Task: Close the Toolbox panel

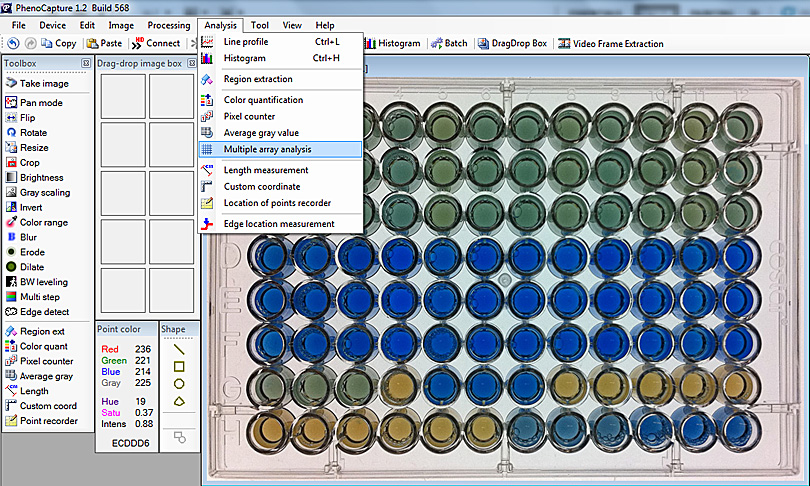Action: point(87,63)
